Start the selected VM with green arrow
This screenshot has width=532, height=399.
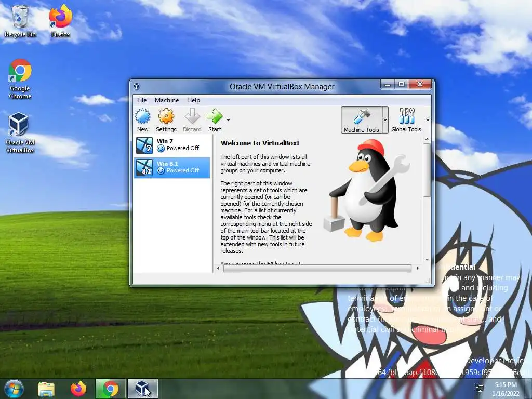(215, 116)
